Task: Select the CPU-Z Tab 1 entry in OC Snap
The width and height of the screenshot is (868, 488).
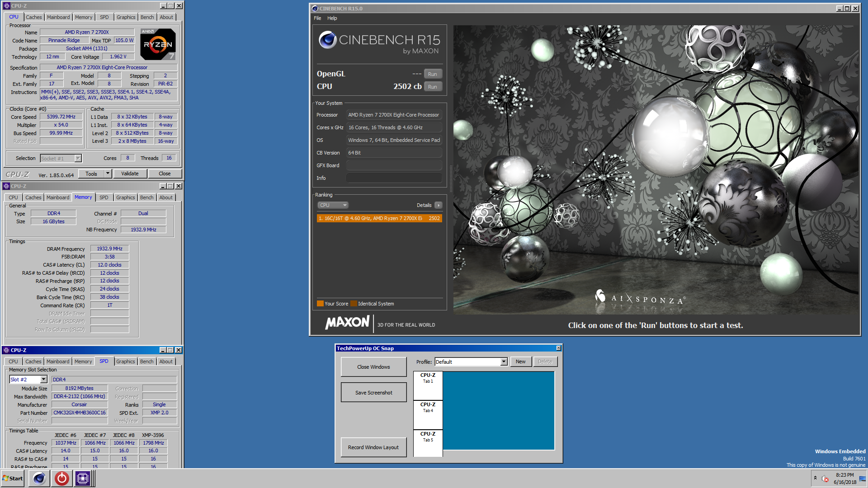Action: (428, 386)
